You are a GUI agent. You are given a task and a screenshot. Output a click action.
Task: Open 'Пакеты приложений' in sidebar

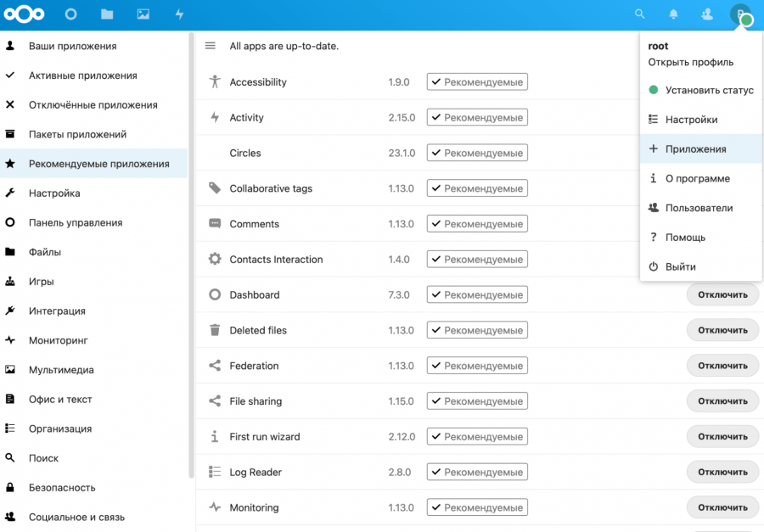pos(77,134)
